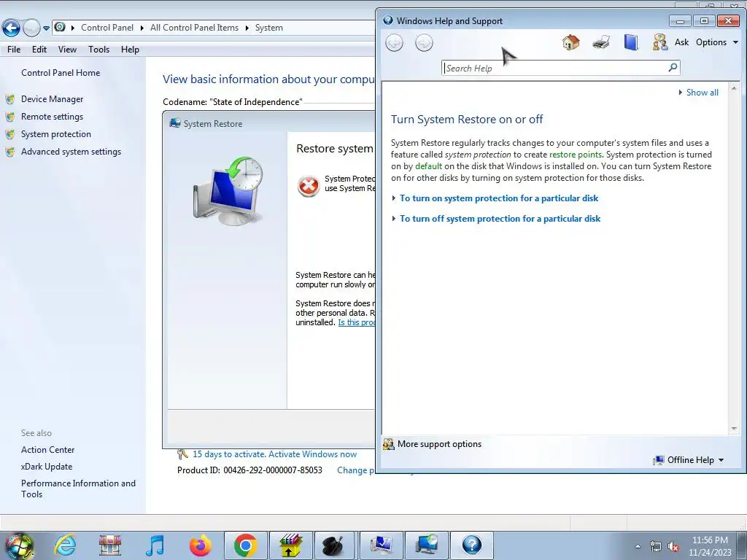The width and height of the screenshot is (747, 560).
Task: Go back in Control Panel window
Action: pyautogui.click(x=12, y=28)
